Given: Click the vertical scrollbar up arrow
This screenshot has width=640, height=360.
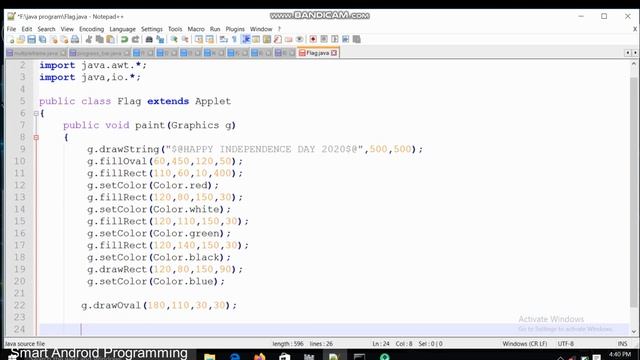Looking at the screenshot, I should point(634,64).
